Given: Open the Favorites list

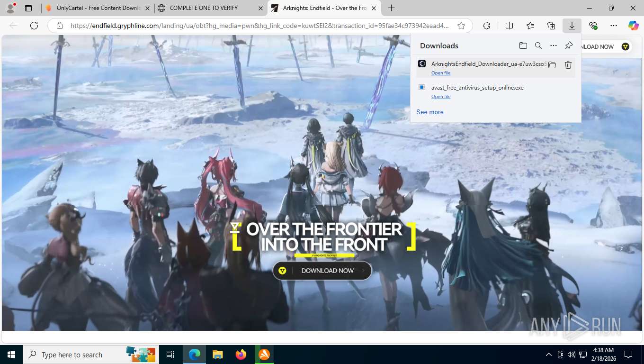Looking at the screenshot, I should [x=530, y=26].
